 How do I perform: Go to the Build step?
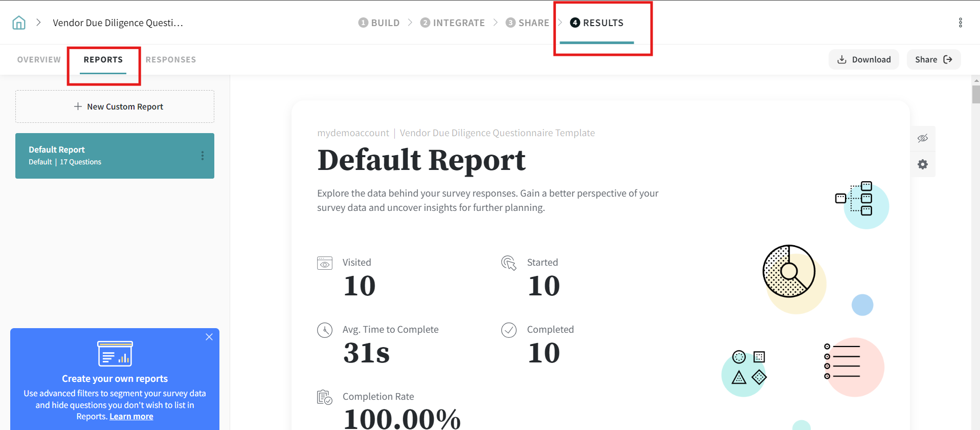(x=379, y=23)
